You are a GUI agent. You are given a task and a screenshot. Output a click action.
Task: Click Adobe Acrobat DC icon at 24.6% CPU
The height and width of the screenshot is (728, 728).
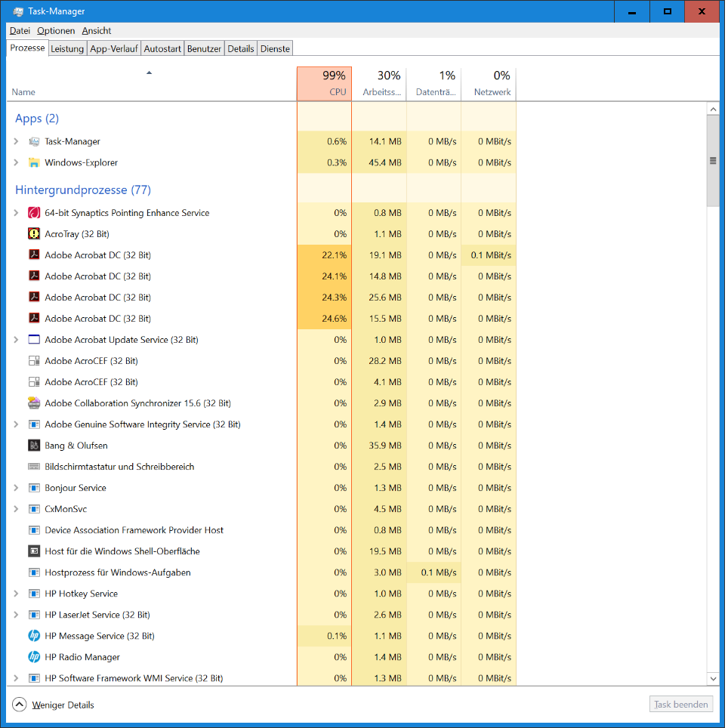(34, 319)
